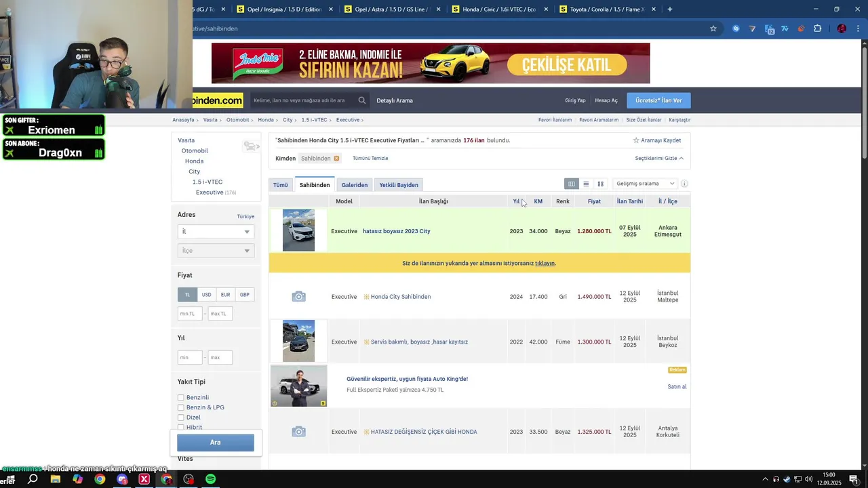Sort listings by KM column
The height and width of the screenshot is (488, 868).
[x=538, y=201]
